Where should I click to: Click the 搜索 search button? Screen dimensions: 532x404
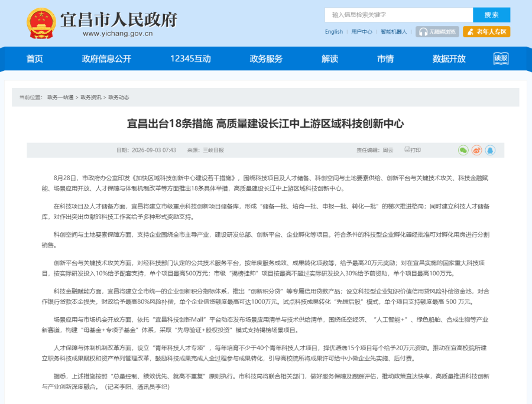492,15
